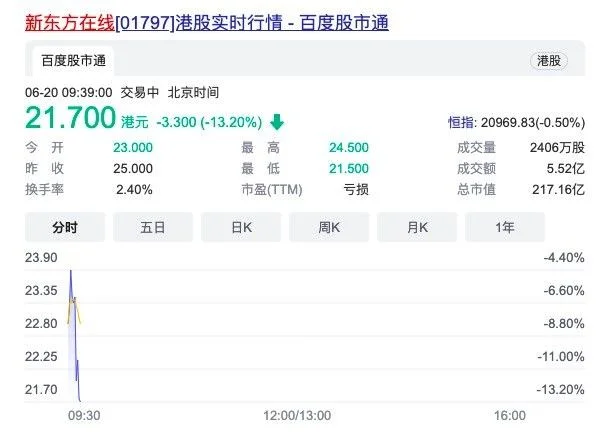Switch to the 五日 chart tab
Image resolution: width=613 pixels, height=432 pixels.
pos(153,228)
